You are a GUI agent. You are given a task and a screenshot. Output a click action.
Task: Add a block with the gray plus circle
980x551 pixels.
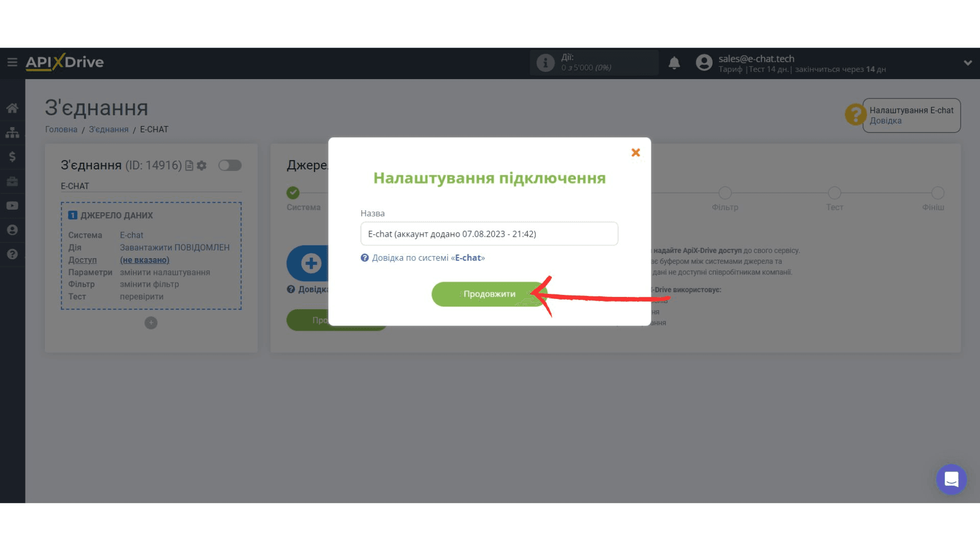coord(151,323)
